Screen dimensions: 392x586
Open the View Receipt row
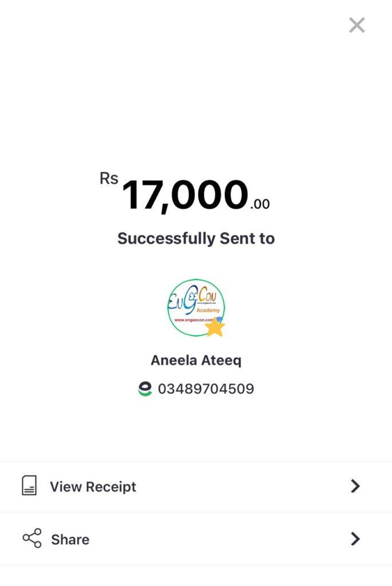[196, 486]
